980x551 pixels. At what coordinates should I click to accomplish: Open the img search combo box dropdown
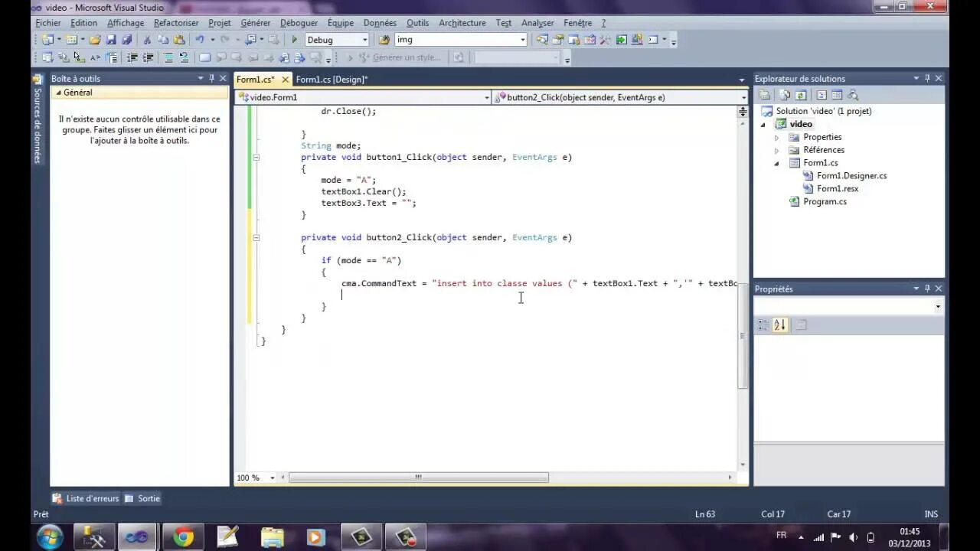(x=523, y=40)
